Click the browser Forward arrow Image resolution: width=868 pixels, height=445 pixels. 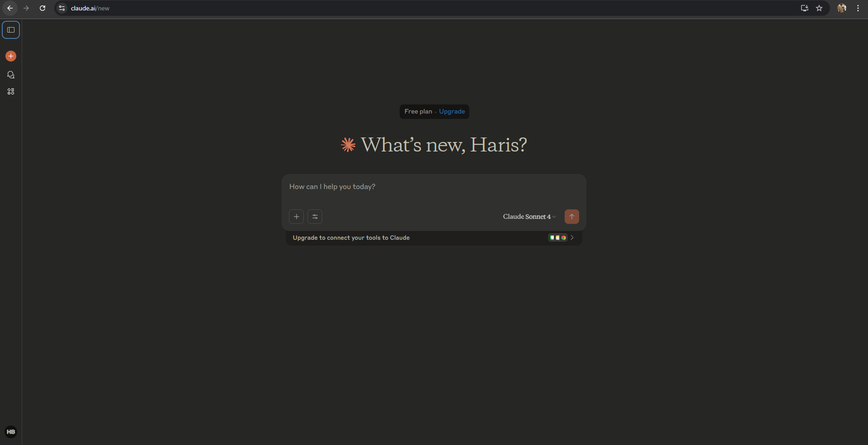pyautogui.click(x=26, y=8)
